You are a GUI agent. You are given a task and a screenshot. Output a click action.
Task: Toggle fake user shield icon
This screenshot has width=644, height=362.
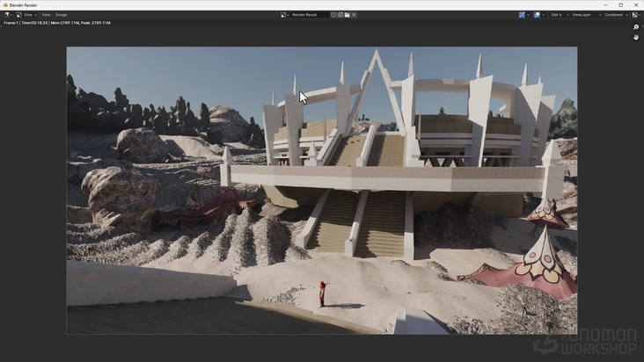tap(333, 15)
